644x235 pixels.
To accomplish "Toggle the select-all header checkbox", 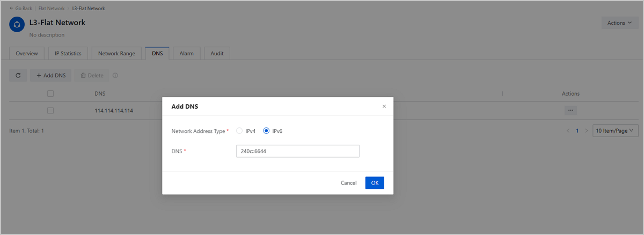I will pos(50,94).
